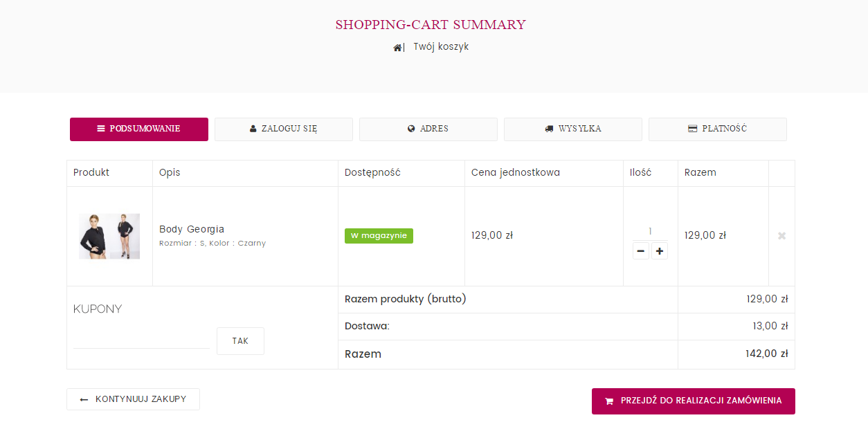
Task: Click the quantity value field
Action: [650, 231]
